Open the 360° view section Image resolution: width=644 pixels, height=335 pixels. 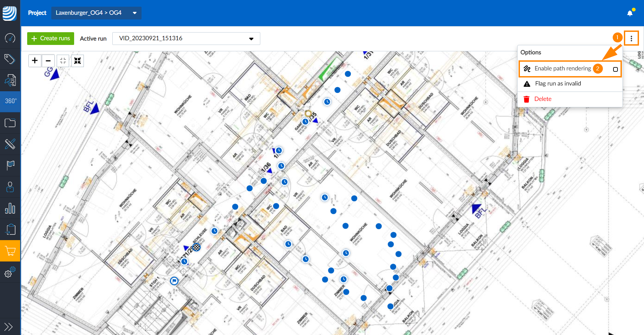click(x=10, y=101)
